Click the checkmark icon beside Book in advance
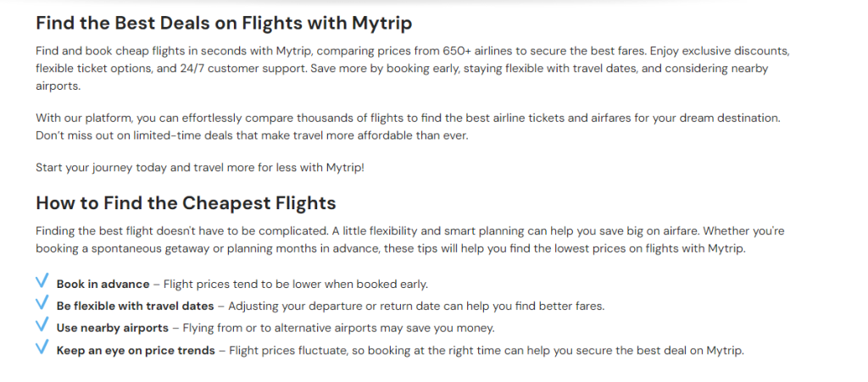The width and height of the screenshot is (868, 382). point(42,281)
